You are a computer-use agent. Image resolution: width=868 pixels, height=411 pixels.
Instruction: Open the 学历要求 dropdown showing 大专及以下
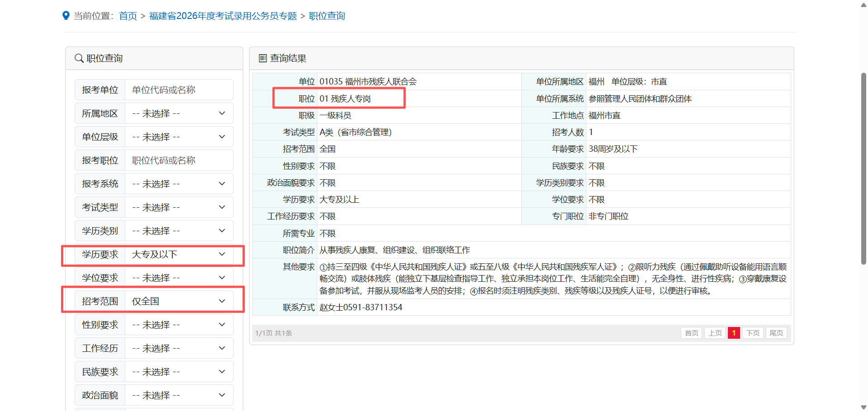[179, 255]
